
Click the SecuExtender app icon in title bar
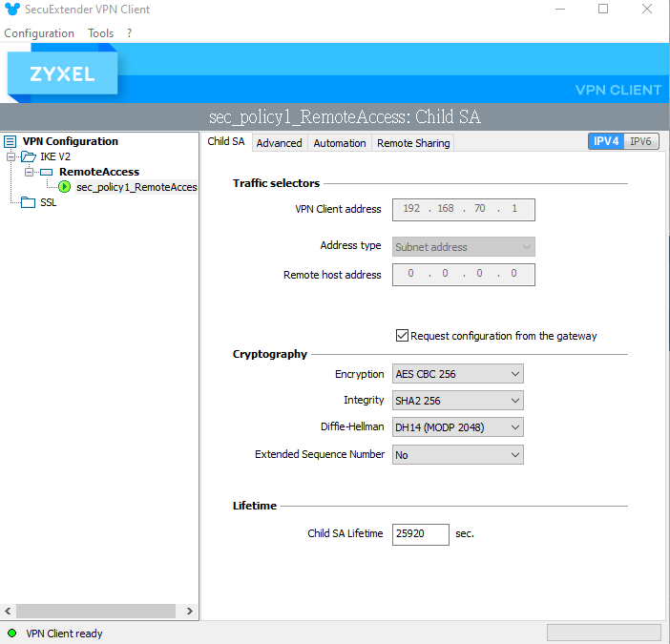point(12,9)
